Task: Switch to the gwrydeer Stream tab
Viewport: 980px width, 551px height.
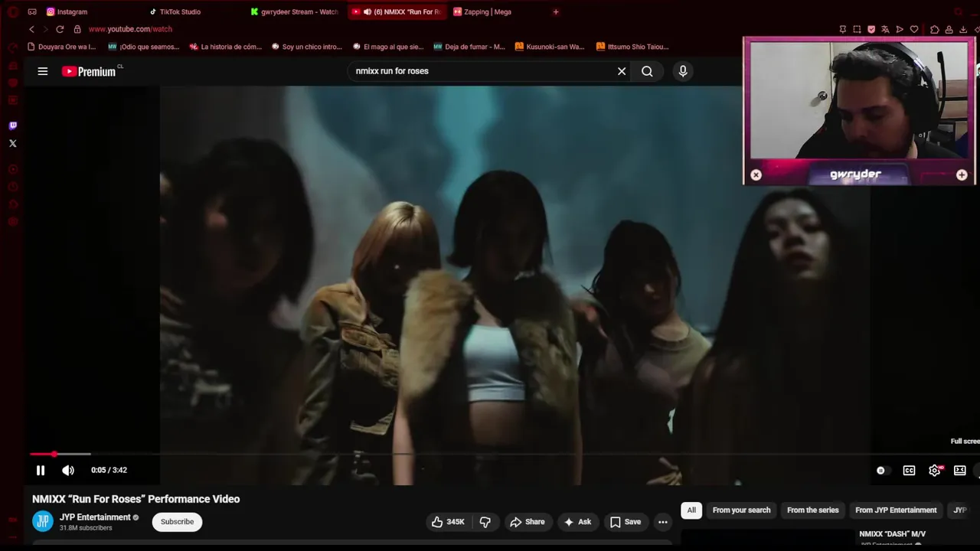Action: point(295,11)
